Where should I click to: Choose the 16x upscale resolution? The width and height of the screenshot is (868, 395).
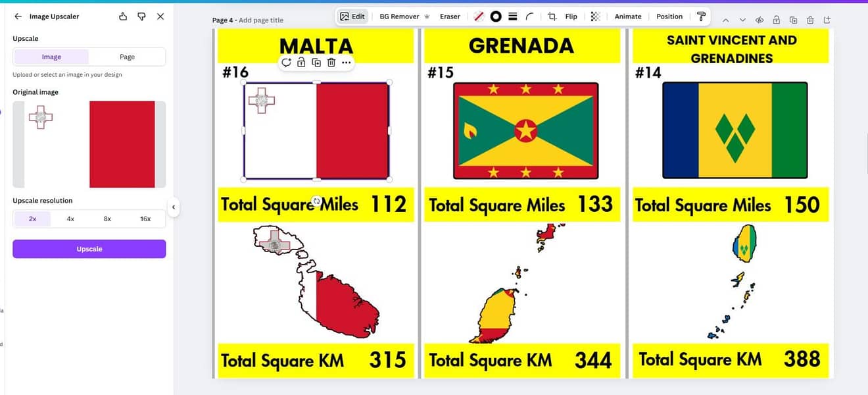tap(145, 219)
